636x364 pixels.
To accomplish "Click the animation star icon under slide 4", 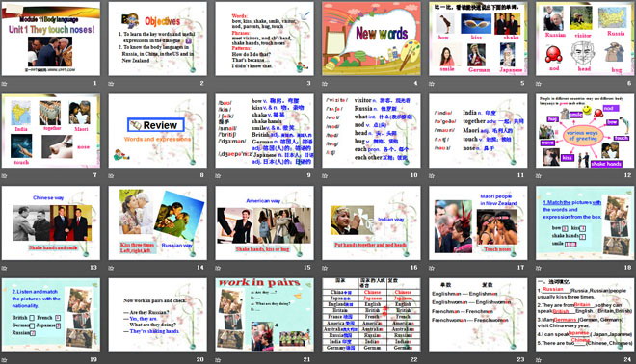I will tap(325, 84).
